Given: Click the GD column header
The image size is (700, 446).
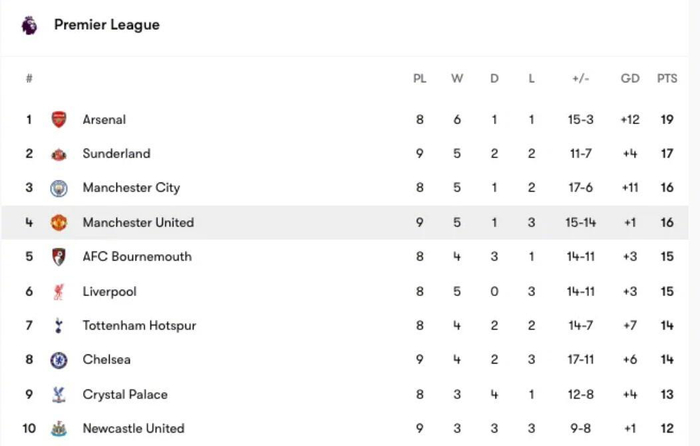Looking at the screenshot, I should pos(629,79).
